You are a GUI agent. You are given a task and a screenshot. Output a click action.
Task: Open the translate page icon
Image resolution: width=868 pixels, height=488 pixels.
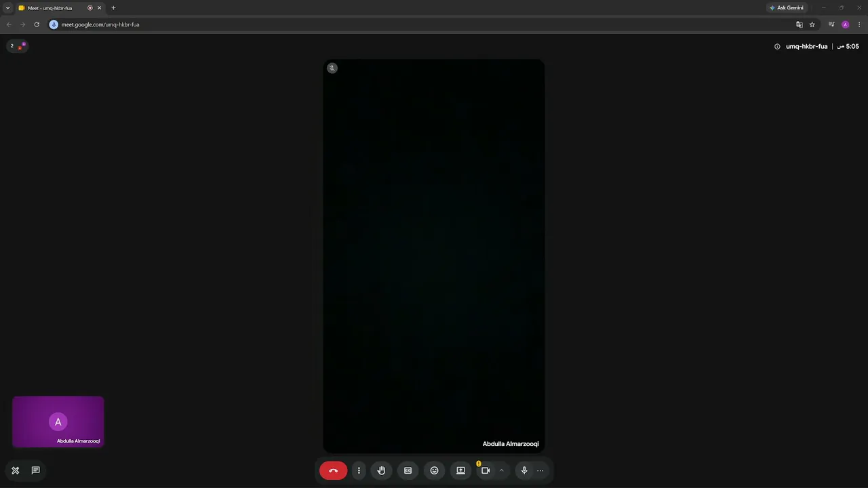pyautogui.click(x=800, y=24)
